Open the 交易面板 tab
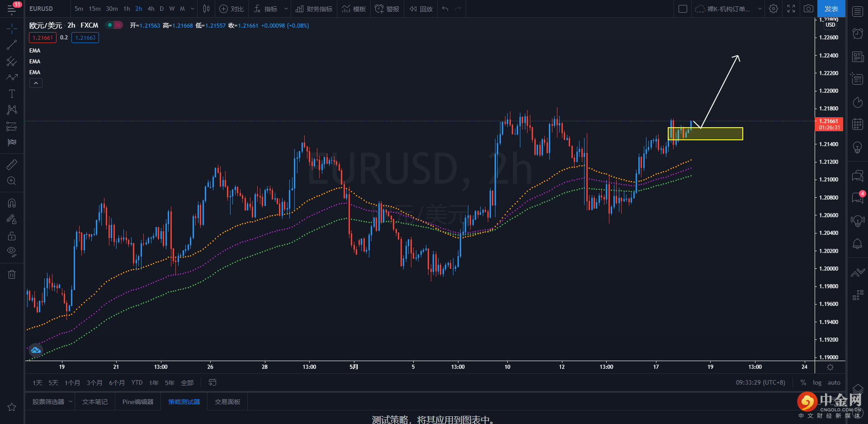 click(x=227, y=402)
